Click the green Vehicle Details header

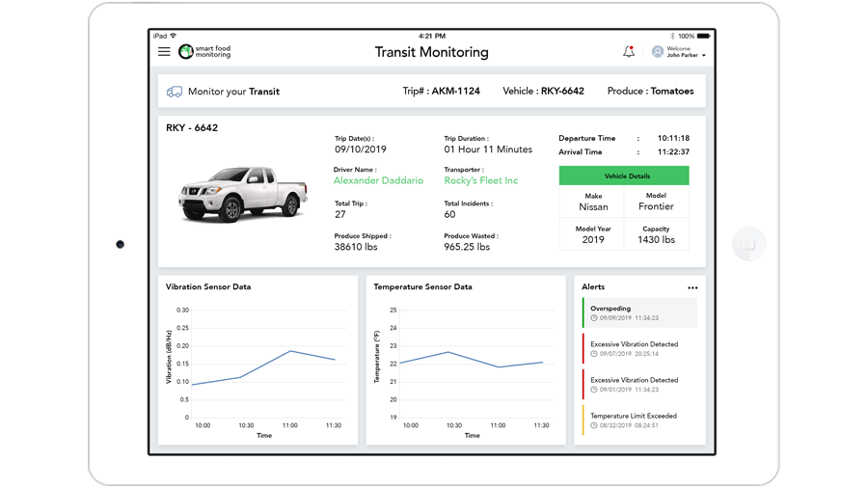click(x=624, y=176)
